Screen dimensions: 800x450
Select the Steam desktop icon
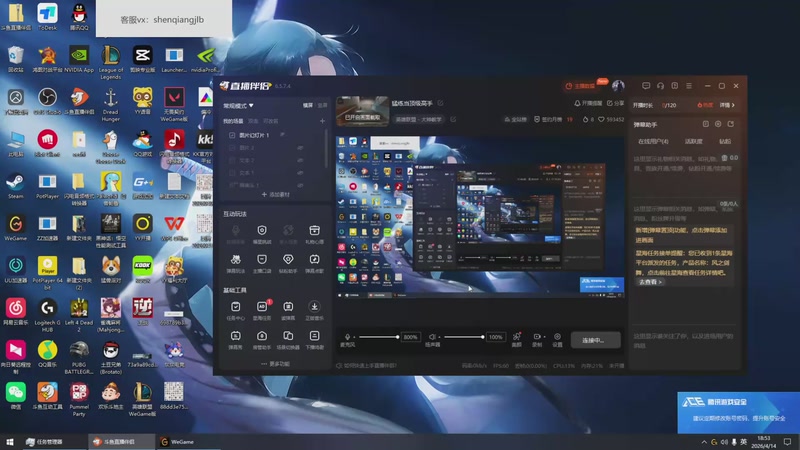(x=15, y=186)
